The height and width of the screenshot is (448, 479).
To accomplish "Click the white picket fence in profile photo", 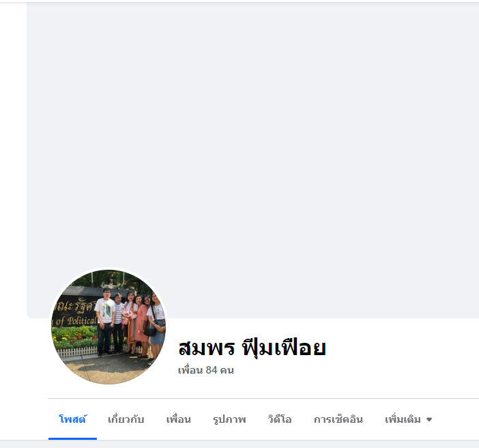I will 78,352.
